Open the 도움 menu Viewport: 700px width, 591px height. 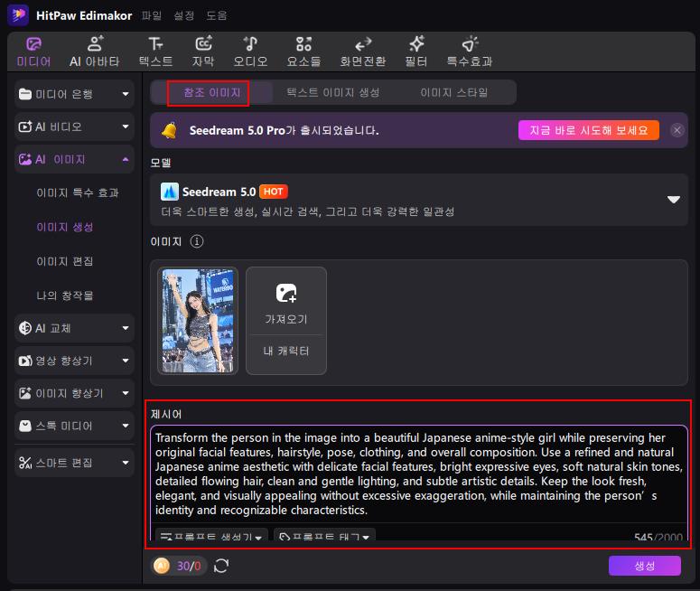[217, 15]
